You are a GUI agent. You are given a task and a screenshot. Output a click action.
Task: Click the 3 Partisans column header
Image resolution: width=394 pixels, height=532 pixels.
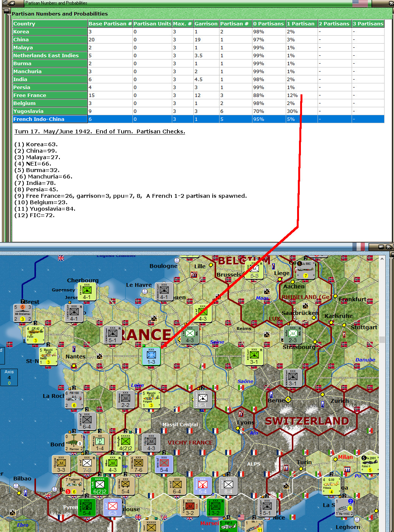[368, 23]
